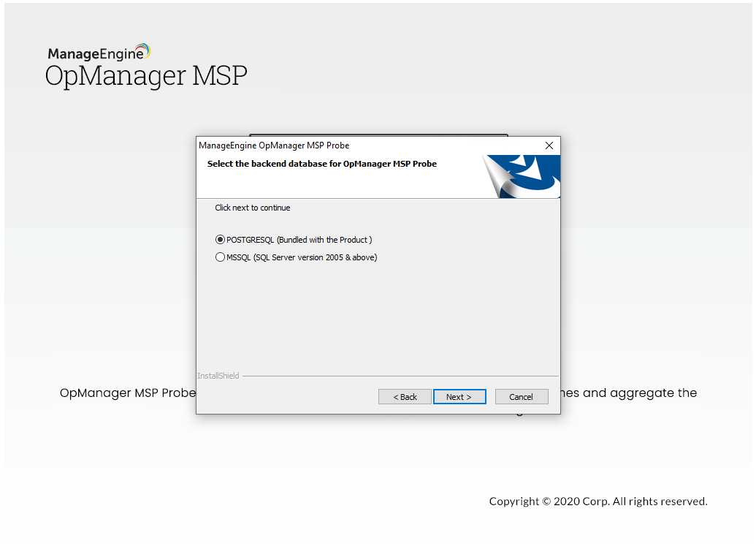
Task: Select the ManageEngine OpManager MSP Probe title bar
Action: point(274,145)
